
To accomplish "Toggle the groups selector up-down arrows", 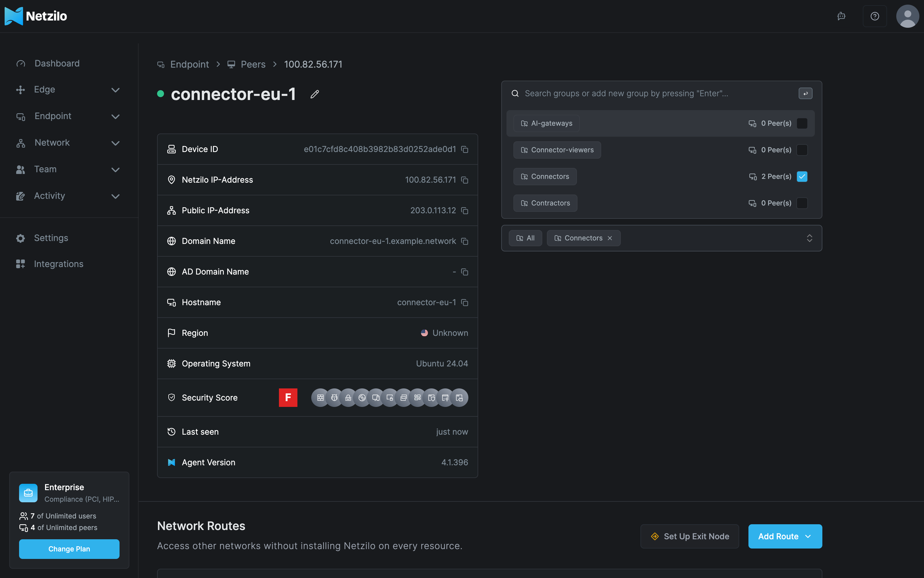I will click(809, 238).
